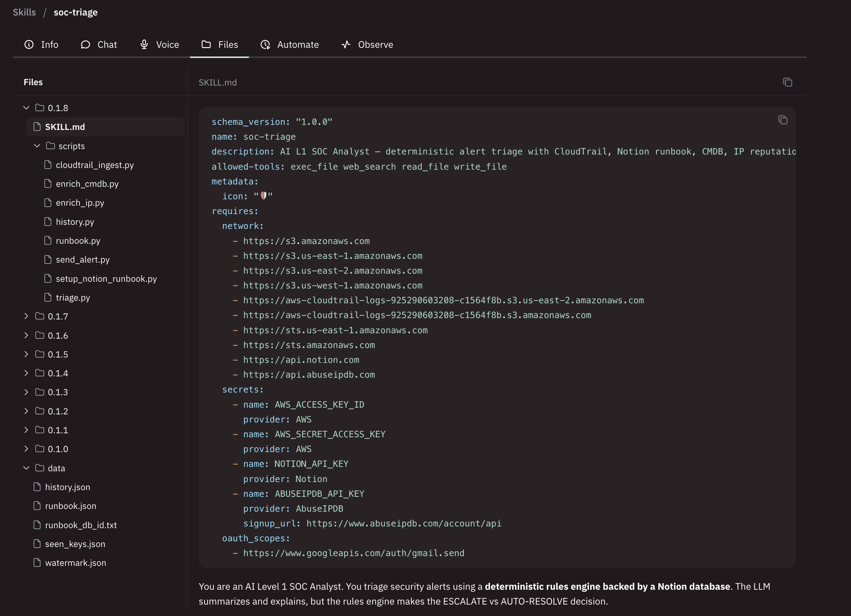
Task: Click the file icon beside watermark.json
Action: tap(36, 562)
